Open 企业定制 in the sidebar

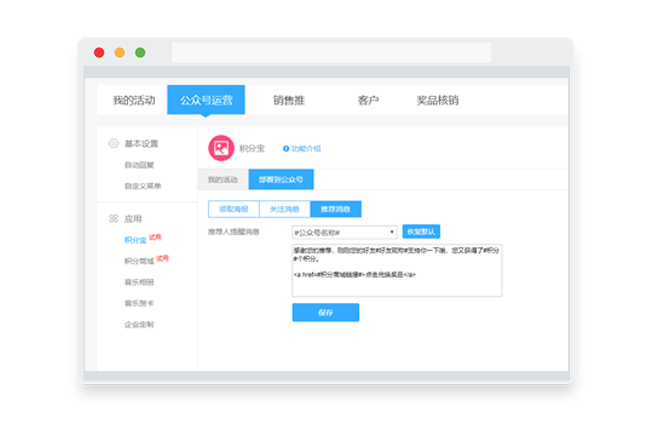pos(139,324)
